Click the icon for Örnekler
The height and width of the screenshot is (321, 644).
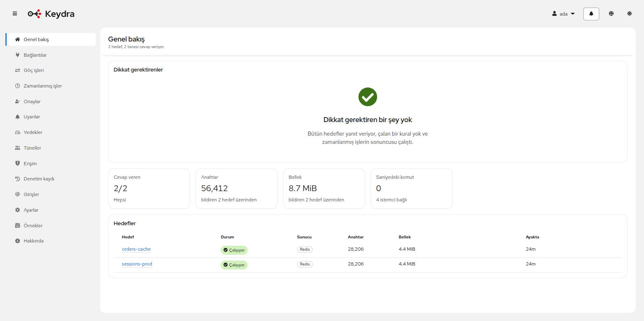pyautogui.click(x=17, y=225)
